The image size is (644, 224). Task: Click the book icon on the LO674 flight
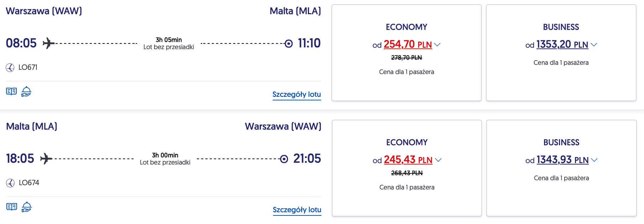coord(12,207)
